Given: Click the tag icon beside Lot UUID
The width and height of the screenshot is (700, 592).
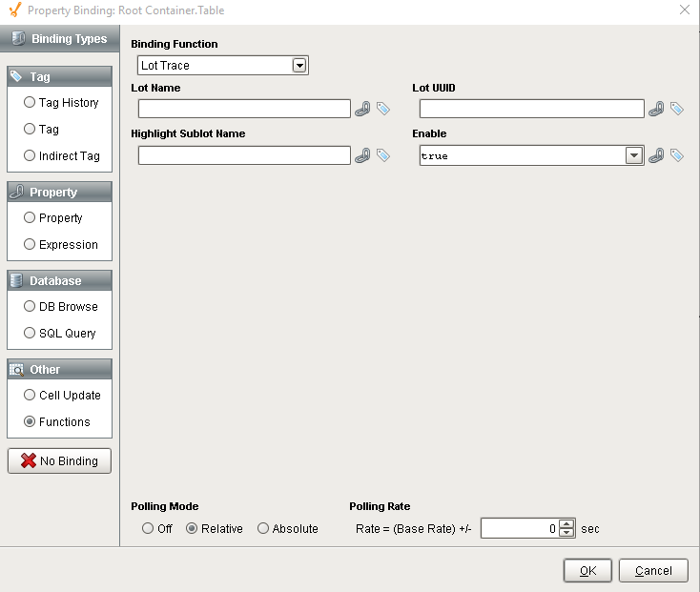Looking at the screenshot, I should point(676,109).
